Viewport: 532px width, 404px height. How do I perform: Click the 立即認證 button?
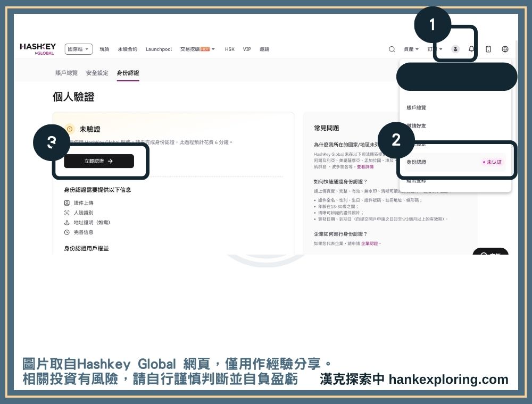(x=99, y=161)
